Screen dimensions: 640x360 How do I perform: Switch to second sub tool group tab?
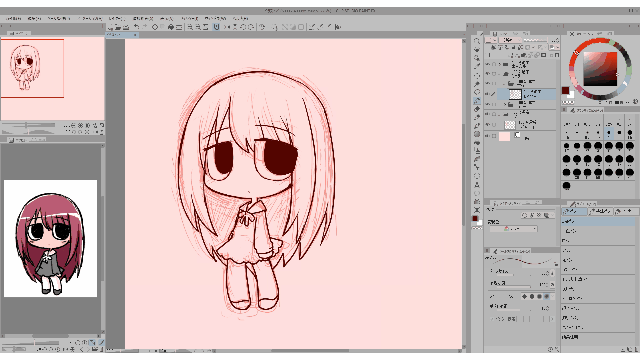600,211
